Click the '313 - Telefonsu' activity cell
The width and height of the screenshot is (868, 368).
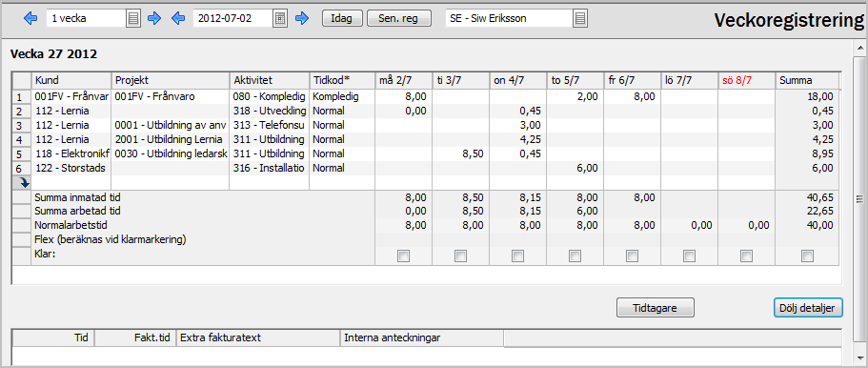point(269,125)
